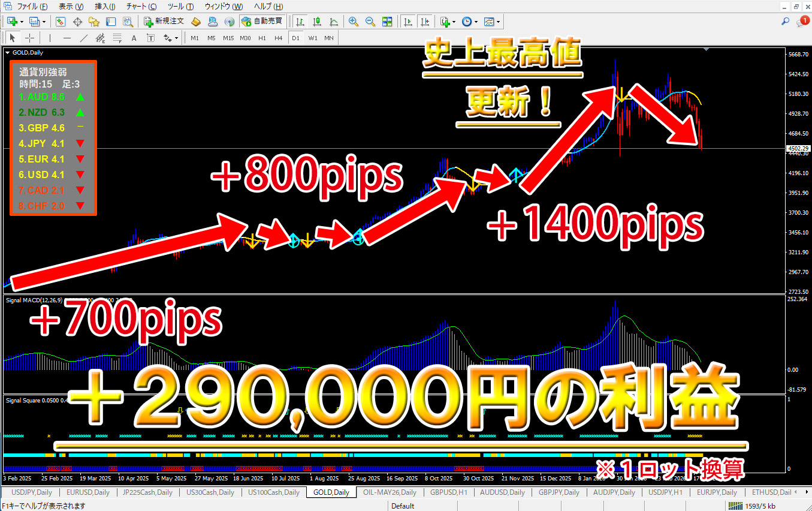This screenshot has height=511, width=812.
Task: Click the zoom in magnifier icon
Action: (x=354, y=22)
